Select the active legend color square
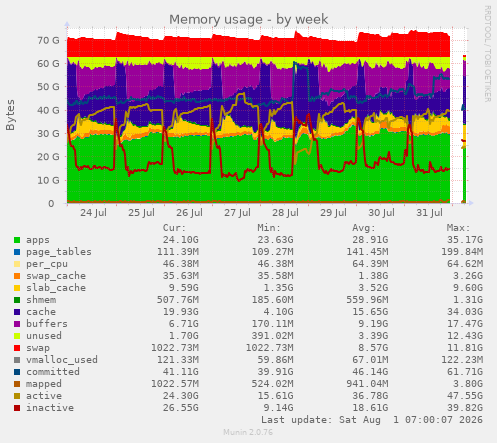Image resolution: width=497 pixels, height=443 pixels. pos(17,396)
